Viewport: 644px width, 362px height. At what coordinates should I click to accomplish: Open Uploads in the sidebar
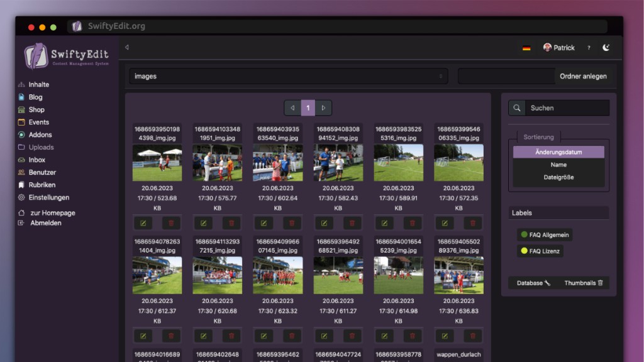pyautogui.click(x=41, y=147)
